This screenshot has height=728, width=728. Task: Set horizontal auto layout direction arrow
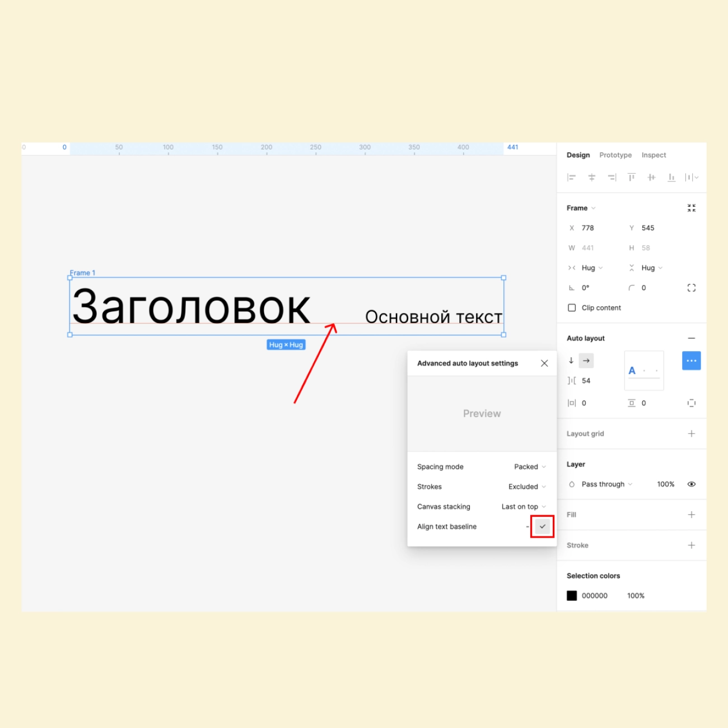coord(586,361)
